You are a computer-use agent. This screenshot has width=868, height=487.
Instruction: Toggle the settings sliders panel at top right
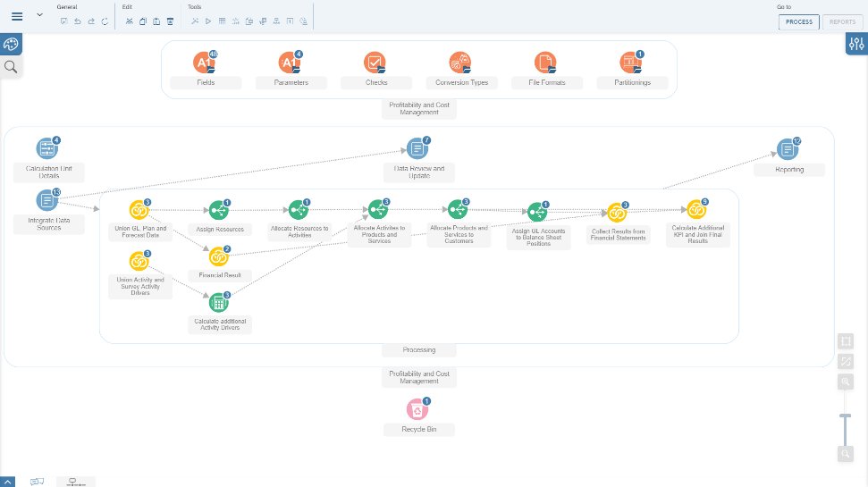tap(856, 44)
